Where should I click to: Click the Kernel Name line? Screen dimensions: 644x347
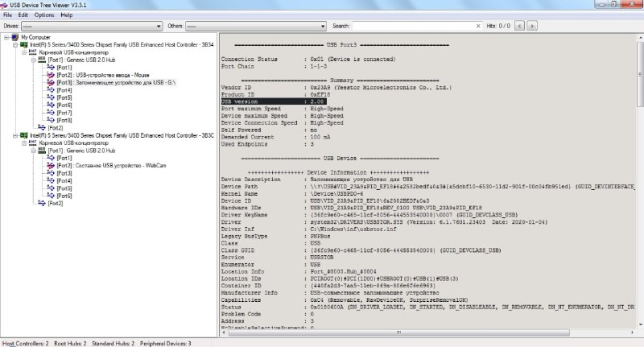pyautogui.click(x=292, y=194)
